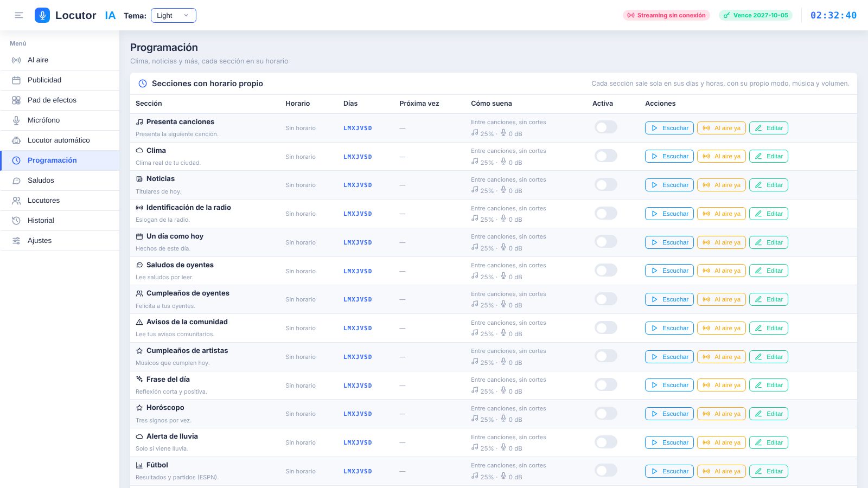Image resolution: width=868 pixels, height=488 pixels.
Task: Click Al aire ya for Fútbol
Action: point(722,471)
